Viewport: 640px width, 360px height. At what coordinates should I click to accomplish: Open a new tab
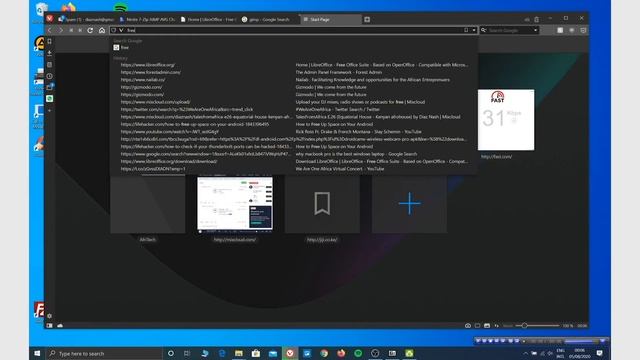pyautogui.click(x=367, y=19)
